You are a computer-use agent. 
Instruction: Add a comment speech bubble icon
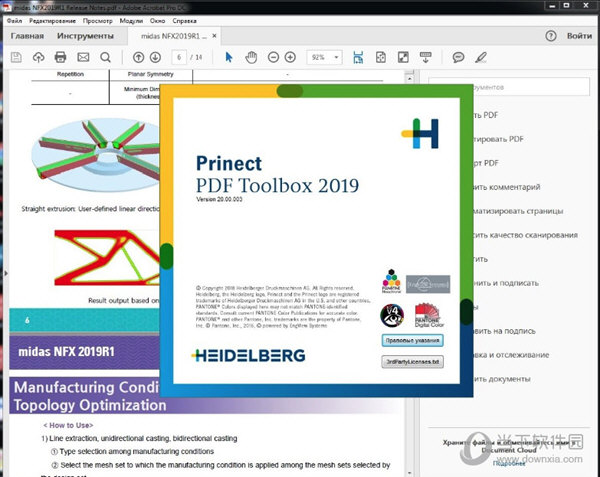[458, 57]
